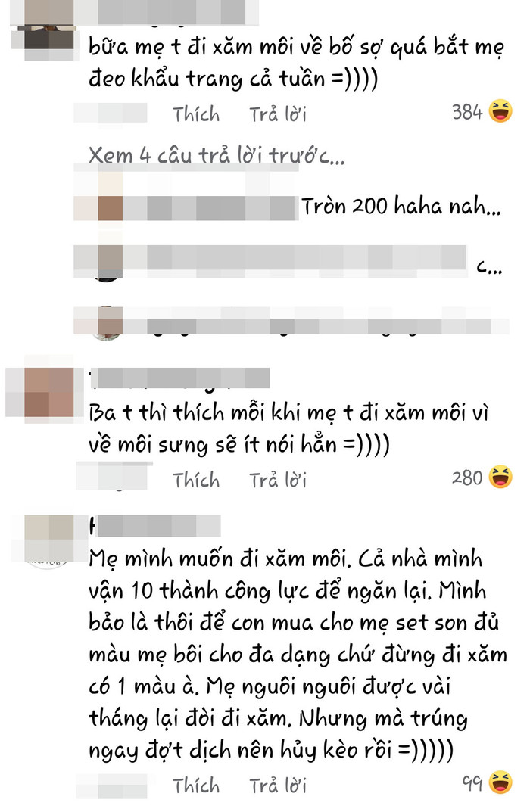Click the blurred name above "Ba t thì thích"

point(179,378)
